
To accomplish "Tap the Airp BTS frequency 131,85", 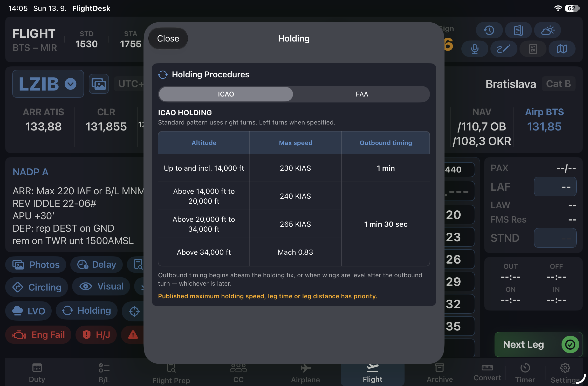I will pos(544,127).
